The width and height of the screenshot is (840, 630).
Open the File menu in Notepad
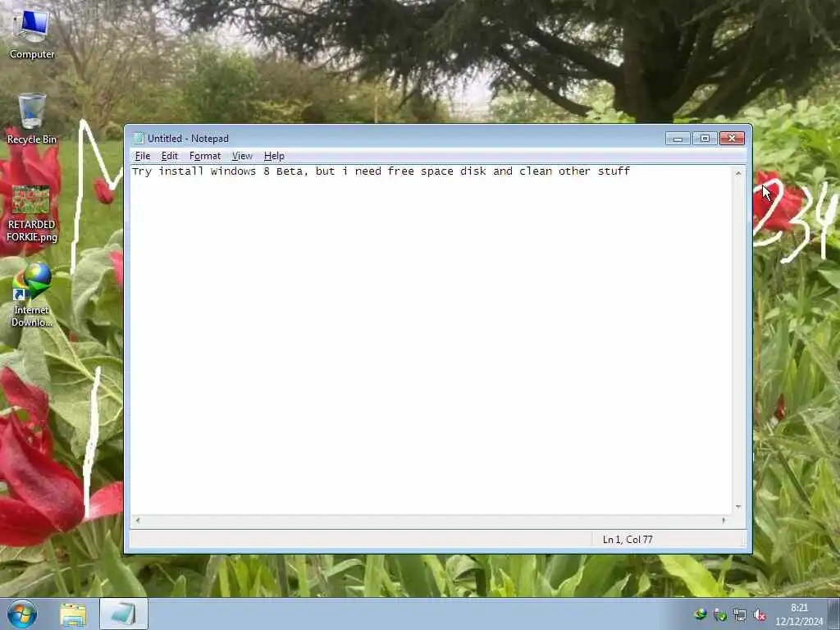click(143, 156)
